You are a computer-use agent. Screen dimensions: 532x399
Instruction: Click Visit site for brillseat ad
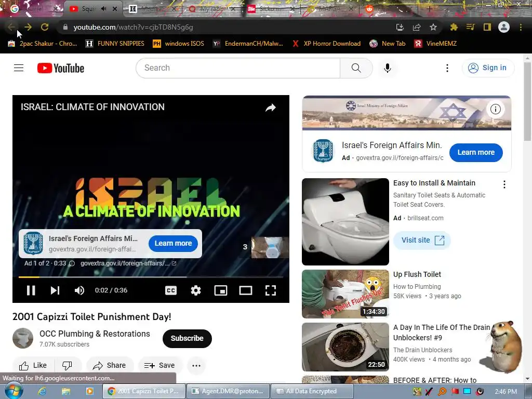click(x=422, y=240)
